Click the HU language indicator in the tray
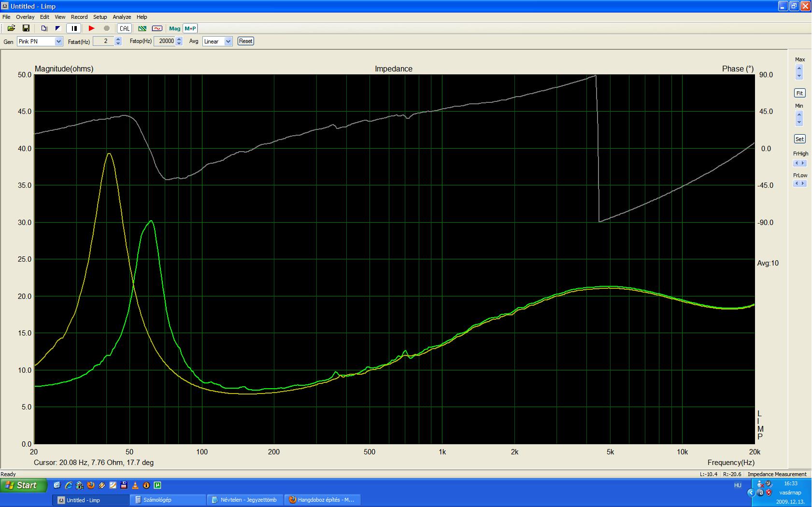The width and height of the screenshot is (812, 507). tap(738, 485)
